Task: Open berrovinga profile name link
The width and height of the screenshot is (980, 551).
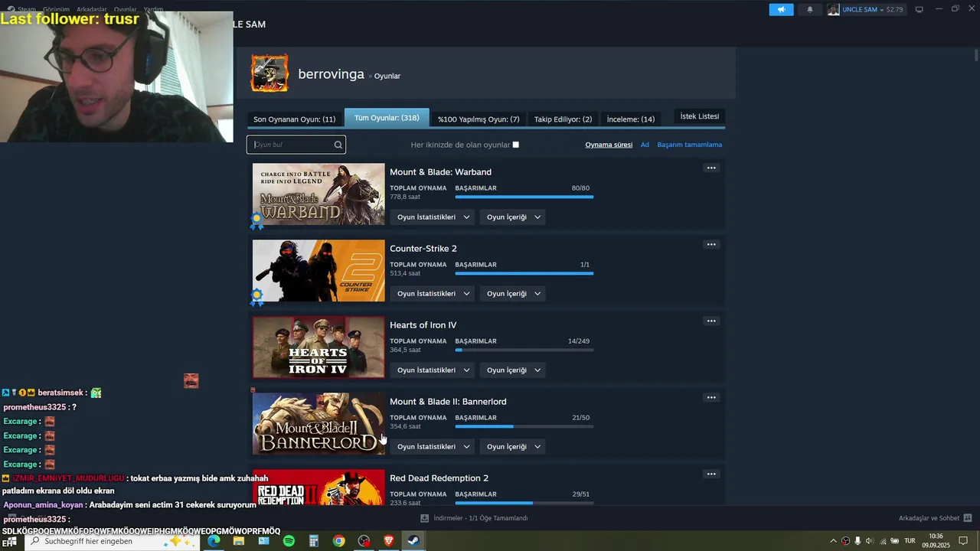Action: click(x=331, y=74)
